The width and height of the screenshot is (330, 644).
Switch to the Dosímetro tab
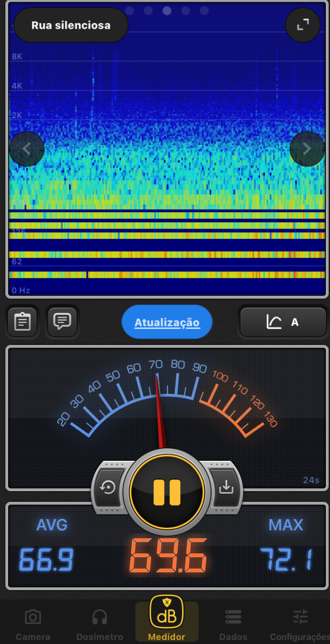(x=100, y=624)
